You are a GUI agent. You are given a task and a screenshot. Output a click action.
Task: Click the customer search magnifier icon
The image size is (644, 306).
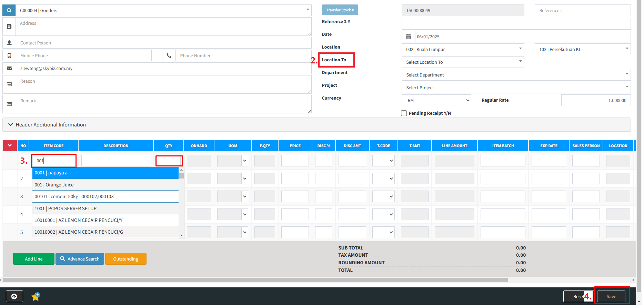point(9,10)
